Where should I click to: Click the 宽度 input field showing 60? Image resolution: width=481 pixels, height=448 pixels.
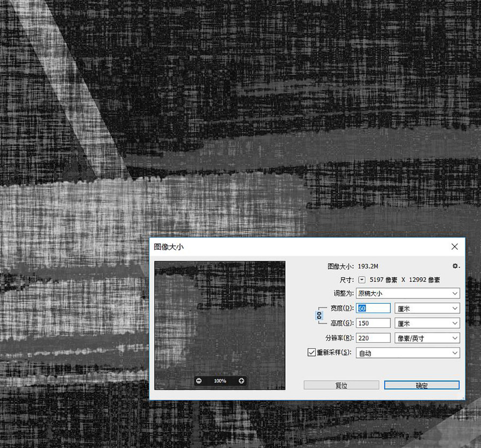pos(373,308)
